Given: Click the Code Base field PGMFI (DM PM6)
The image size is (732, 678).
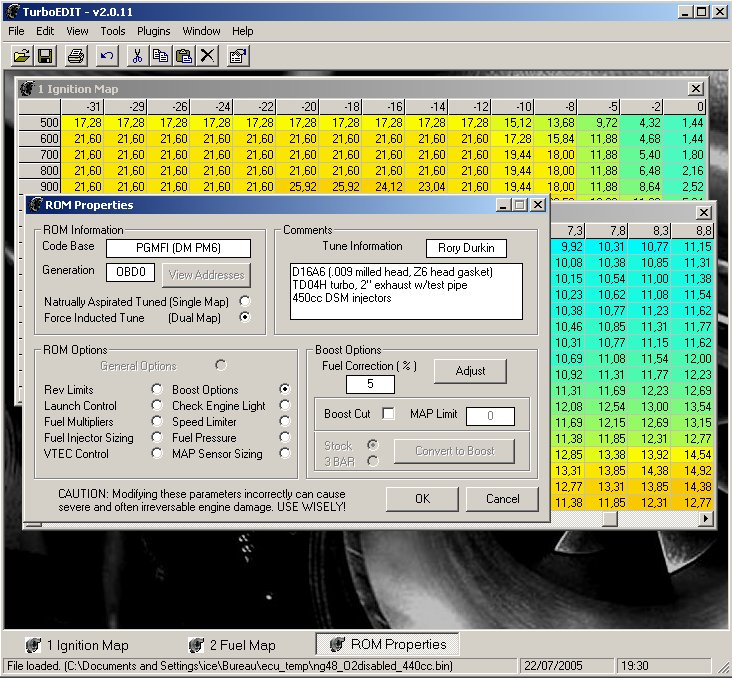Looking at the screenshot, I should click(x=178, y=248).
